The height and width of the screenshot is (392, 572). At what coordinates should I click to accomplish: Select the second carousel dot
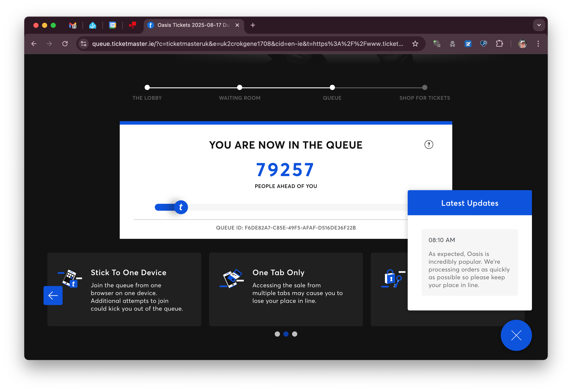(x=286, y=334)
